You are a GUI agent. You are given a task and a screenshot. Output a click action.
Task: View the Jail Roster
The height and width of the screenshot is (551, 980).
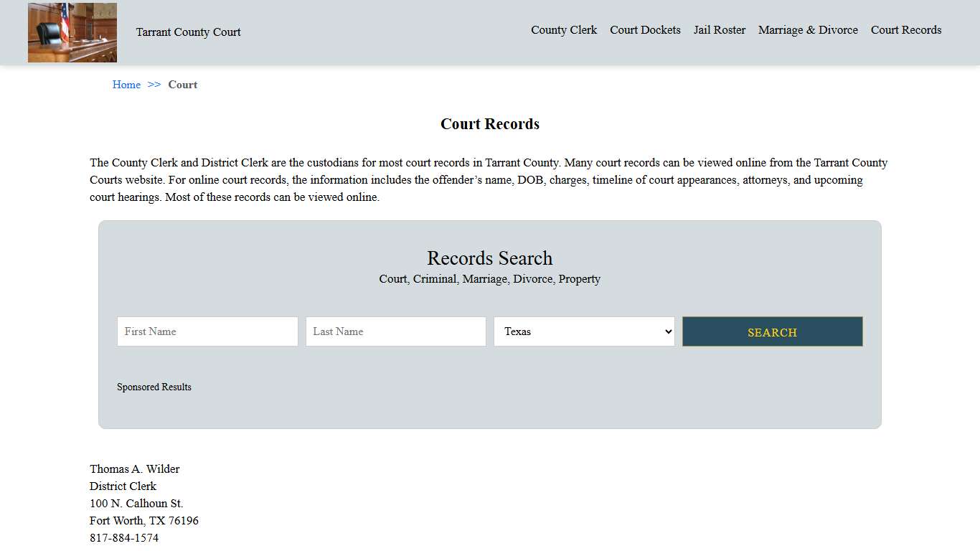(720, 30)
